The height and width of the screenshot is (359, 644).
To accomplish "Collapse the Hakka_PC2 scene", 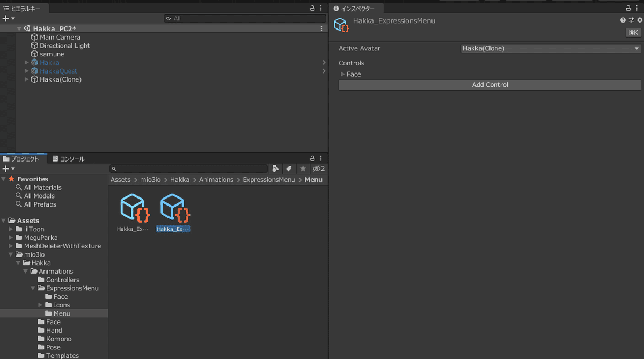I will coord(19,28).
